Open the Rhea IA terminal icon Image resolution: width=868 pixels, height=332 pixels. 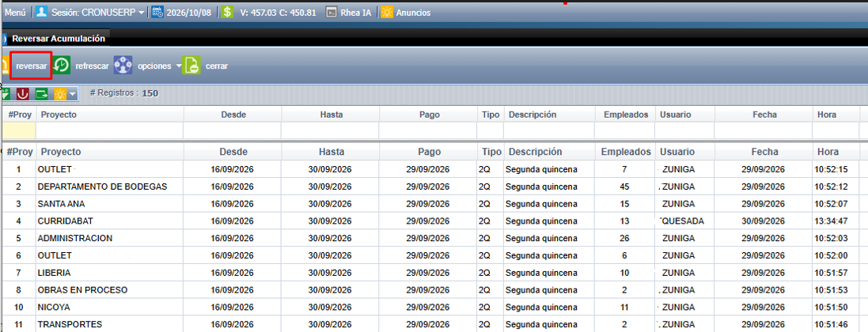(331, 12)
